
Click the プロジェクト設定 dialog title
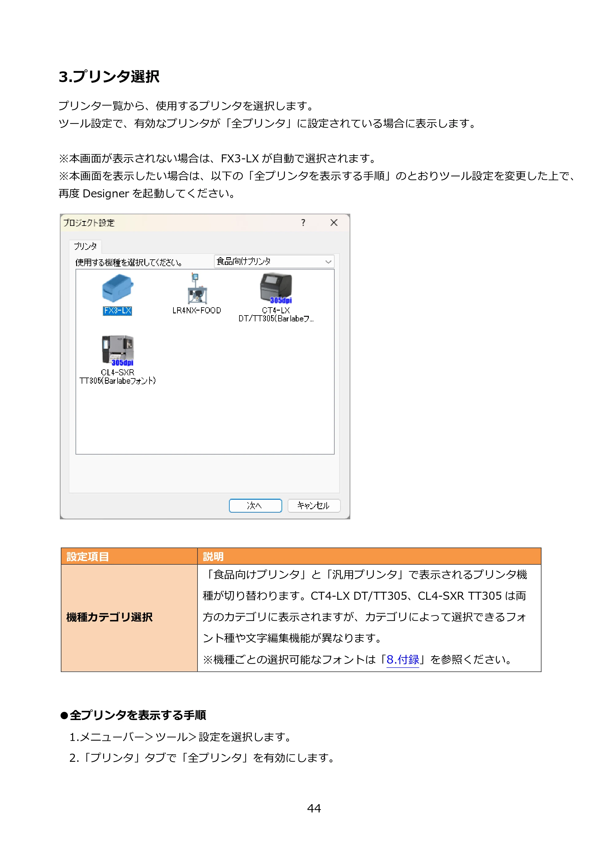(x=89, y=223)
